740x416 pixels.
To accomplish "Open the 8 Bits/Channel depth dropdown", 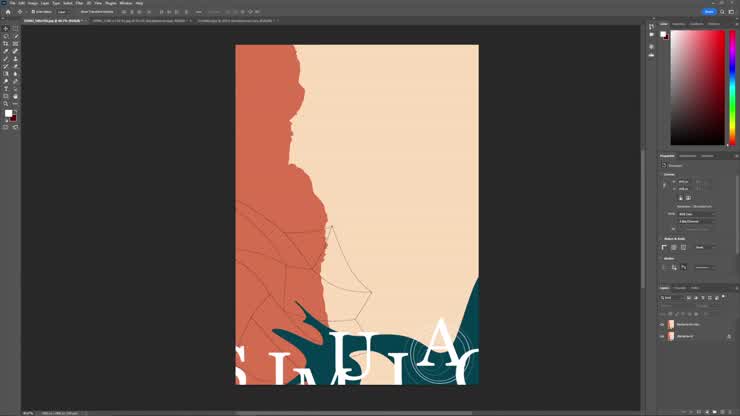I will [x=696, y=221].
